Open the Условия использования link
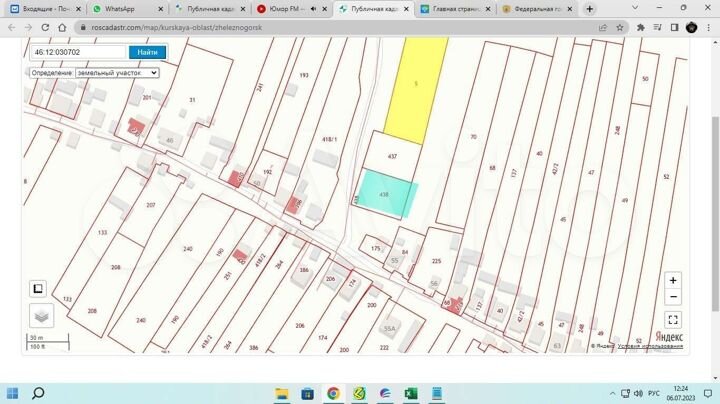720x404 pixels. (x=650, y=346)
